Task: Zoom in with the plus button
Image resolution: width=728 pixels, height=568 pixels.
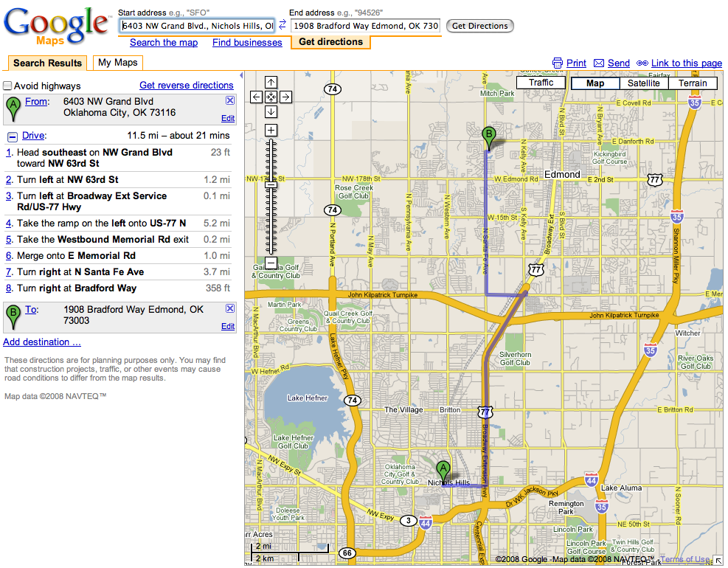Action: 271,130
